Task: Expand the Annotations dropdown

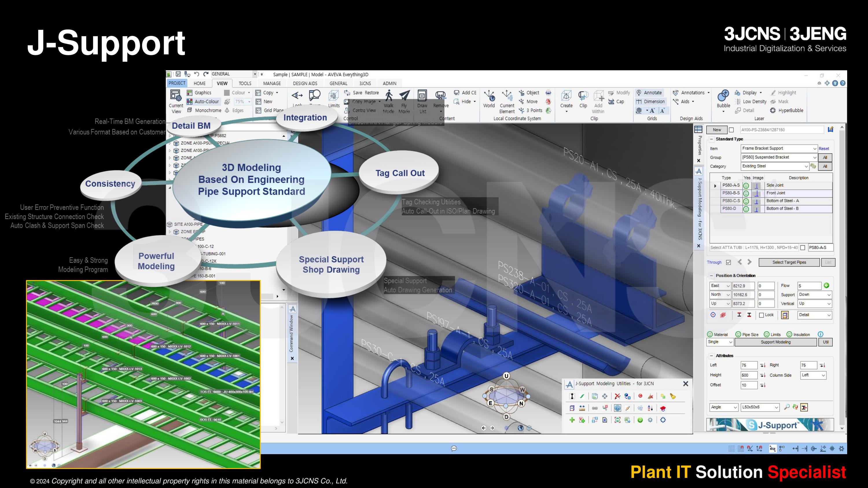Action: point(709,93)
